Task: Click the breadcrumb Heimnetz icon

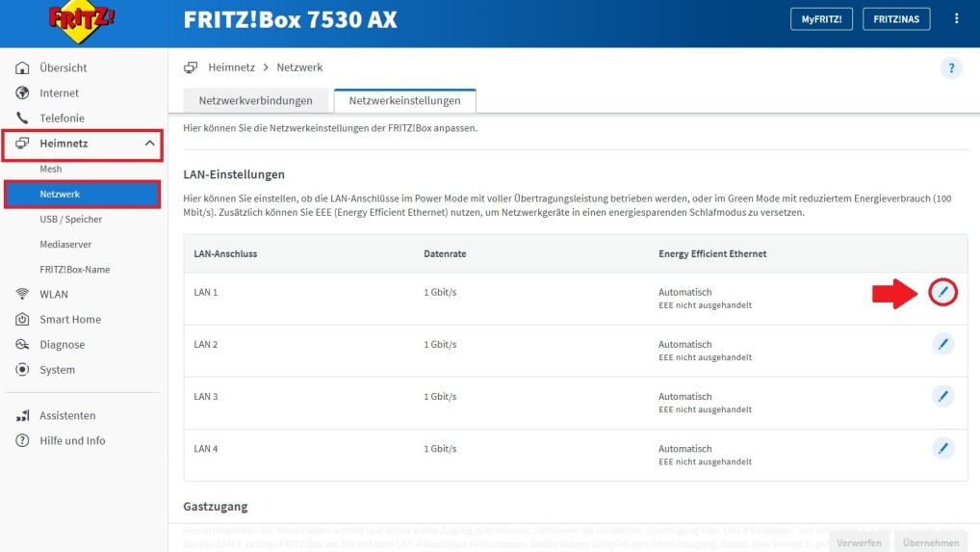Action: (191, 67)
